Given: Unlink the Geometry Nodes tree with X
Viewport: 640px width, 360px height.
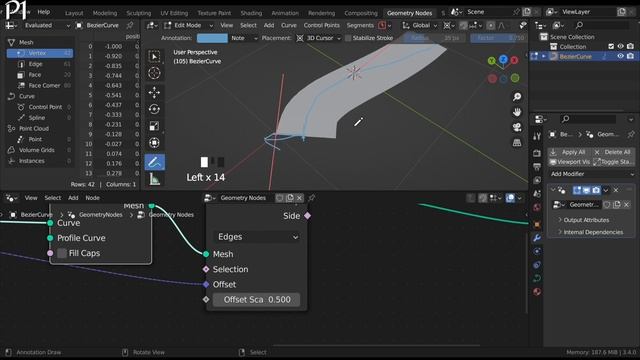Looking at the screenshot, I should tap(299, 198).
